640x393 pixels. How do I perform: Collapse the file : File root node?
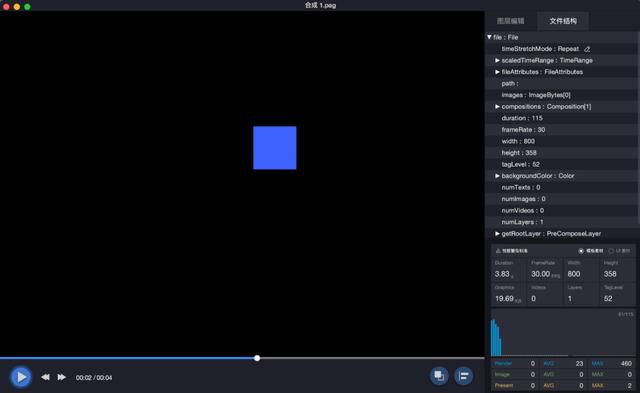(489, 37)
